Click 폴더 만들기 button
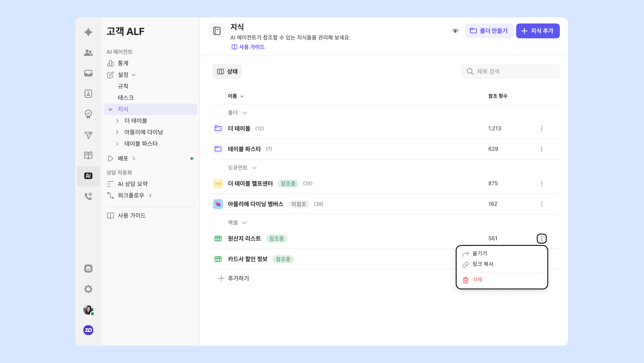The image size is (644, 363). coord(489,31)
